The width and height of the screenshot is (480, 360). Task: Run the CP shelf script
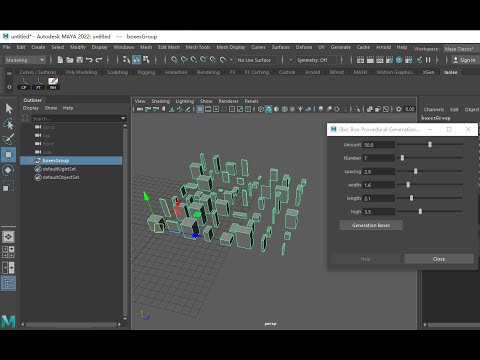[x=24, y=84]
